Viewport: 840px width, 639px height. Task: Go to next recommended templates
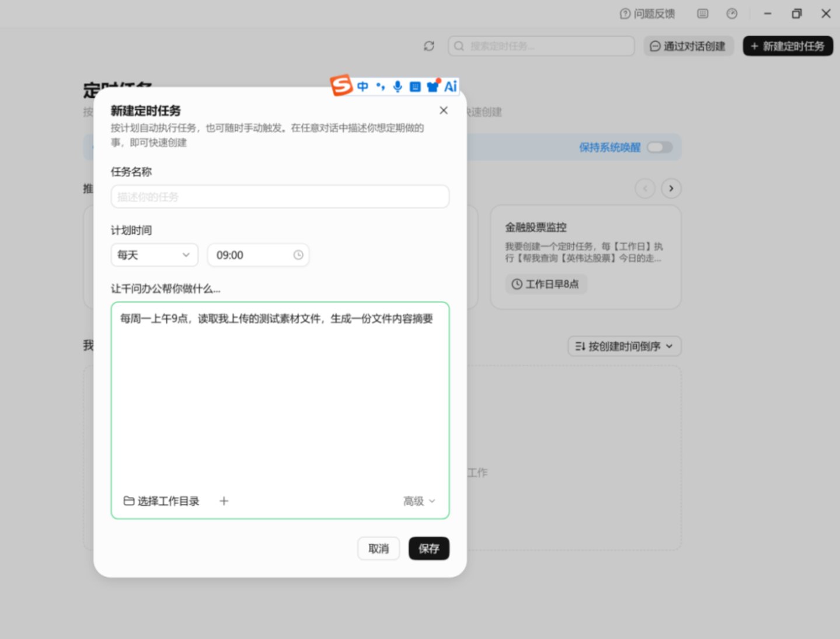coord(671,188)
